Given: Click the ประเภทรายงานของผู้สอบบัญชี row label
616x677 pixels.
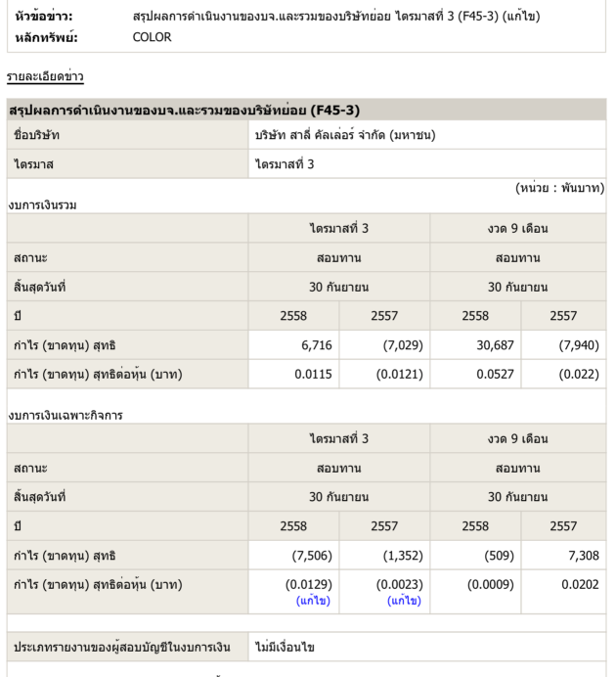Looking at the screenshot, I should point(125,647).
